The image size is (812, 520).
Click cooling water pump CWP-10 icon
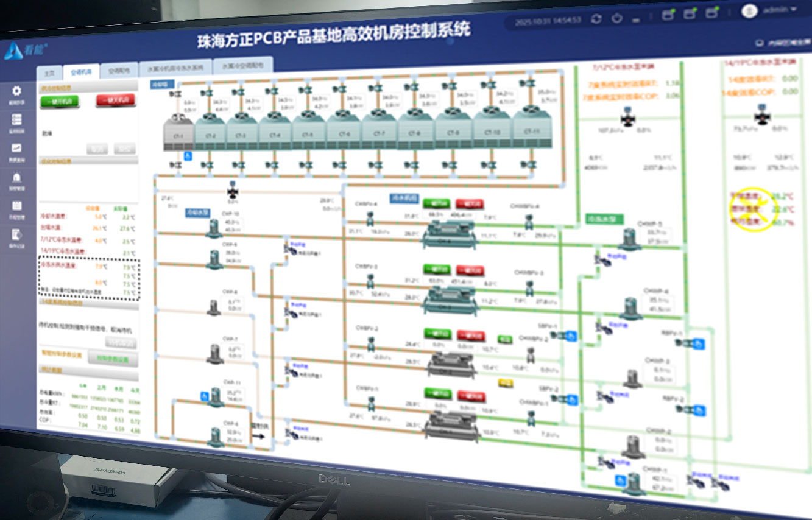(214, 228)
